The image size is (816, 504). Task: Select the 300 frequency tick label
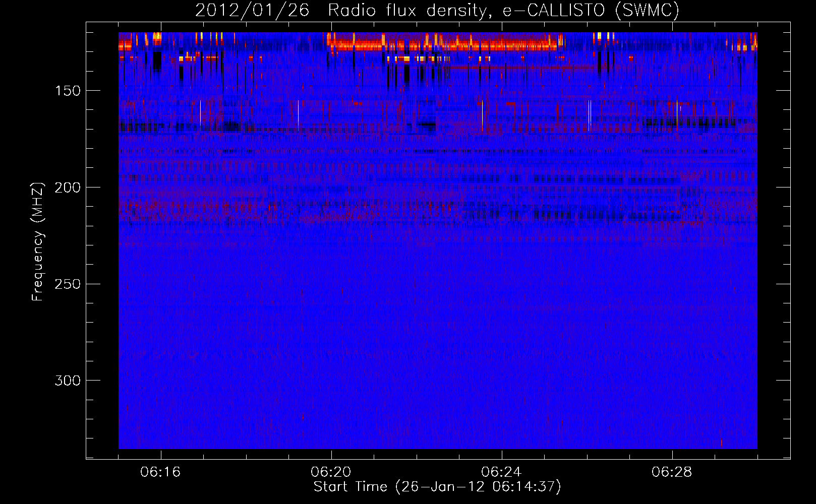tap(68, 381)
